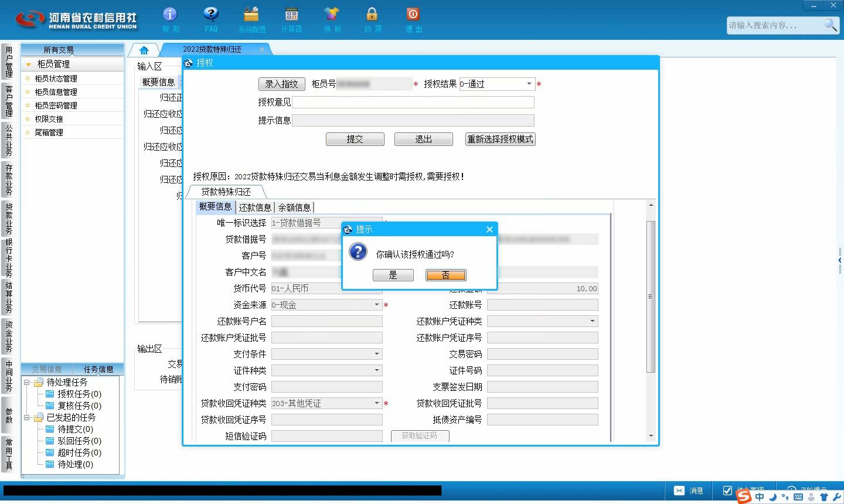The width and height of the screenshot is (844, 504).
Task: Open the 支付条件 dropdown
Action: (377, 354)
